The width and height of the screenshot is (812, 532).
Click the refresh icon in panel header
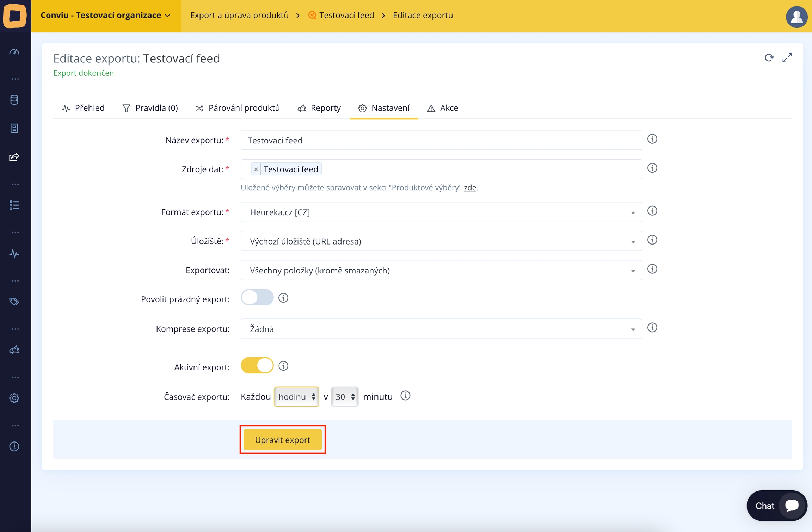tap(769, 58)
